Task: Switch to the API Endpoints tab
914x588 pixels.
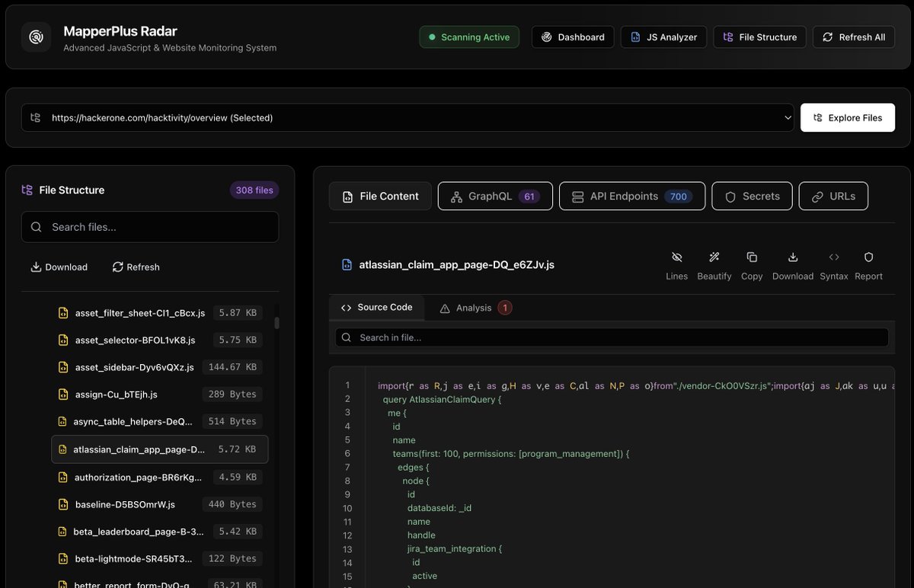Action: pyautogui.click(x=632, y=196)
